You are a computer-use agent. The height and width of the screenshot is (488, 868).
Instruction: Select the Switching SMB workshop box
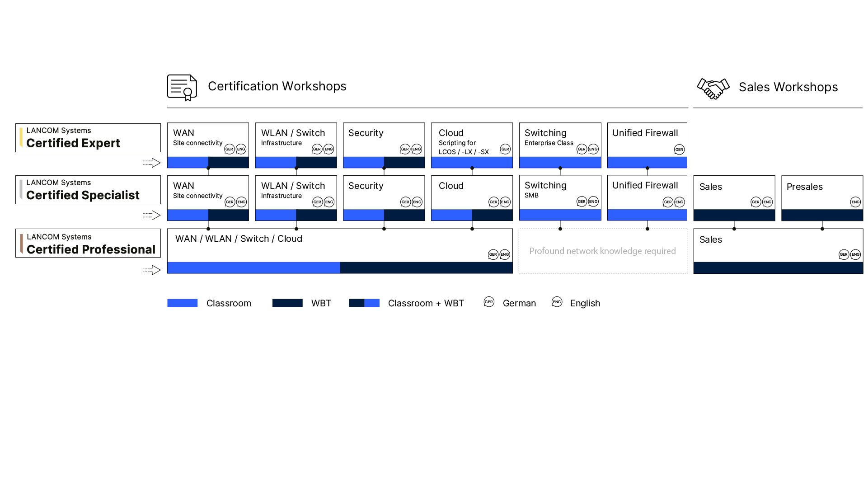coord(560,193)
